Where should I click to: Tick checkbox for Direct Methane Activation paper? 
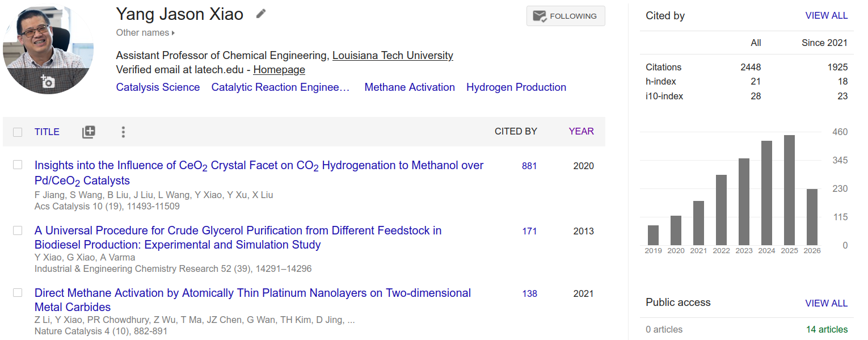click(18, 293)
